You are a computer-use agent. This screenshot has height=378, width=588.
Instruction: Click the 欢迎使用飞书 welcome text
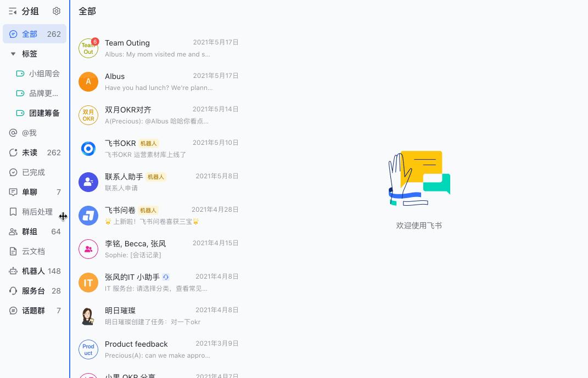(x=419, y=225)
